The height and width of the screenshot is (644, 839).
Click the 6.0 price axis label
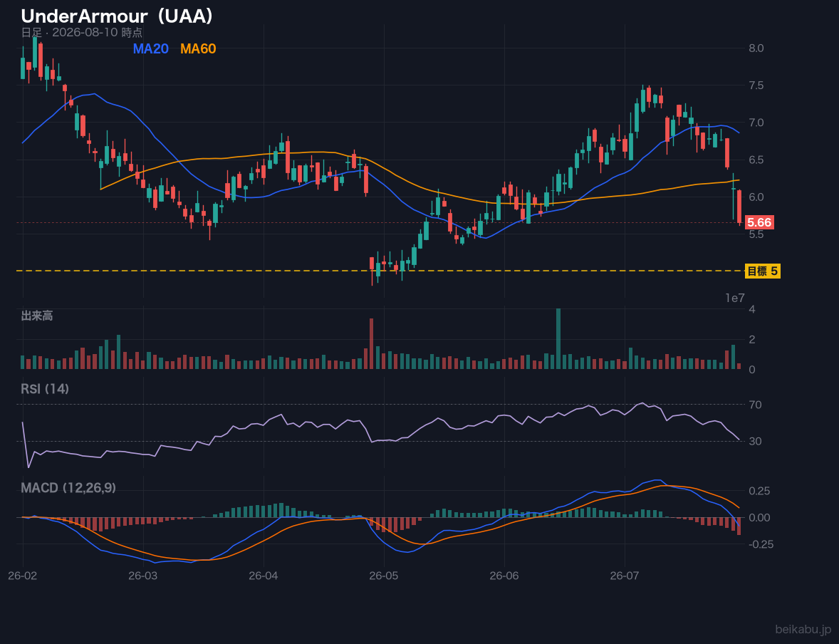756,197
